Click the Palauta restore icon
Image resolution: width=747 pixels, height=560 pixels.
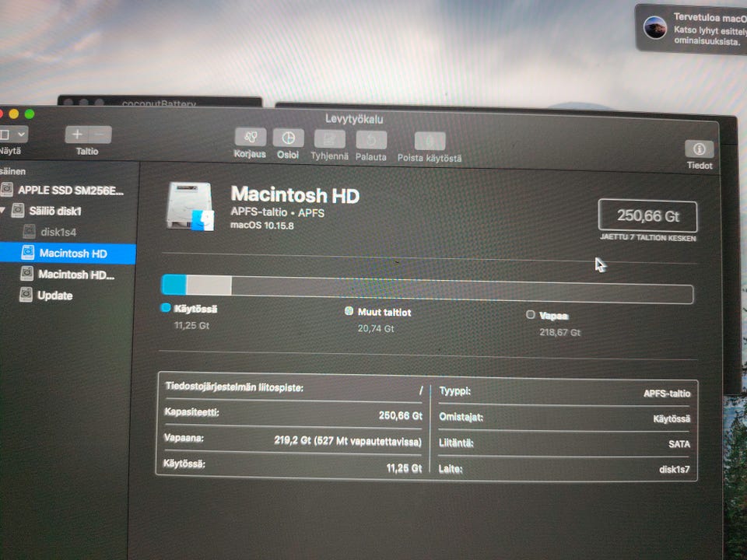pos(371,140)
